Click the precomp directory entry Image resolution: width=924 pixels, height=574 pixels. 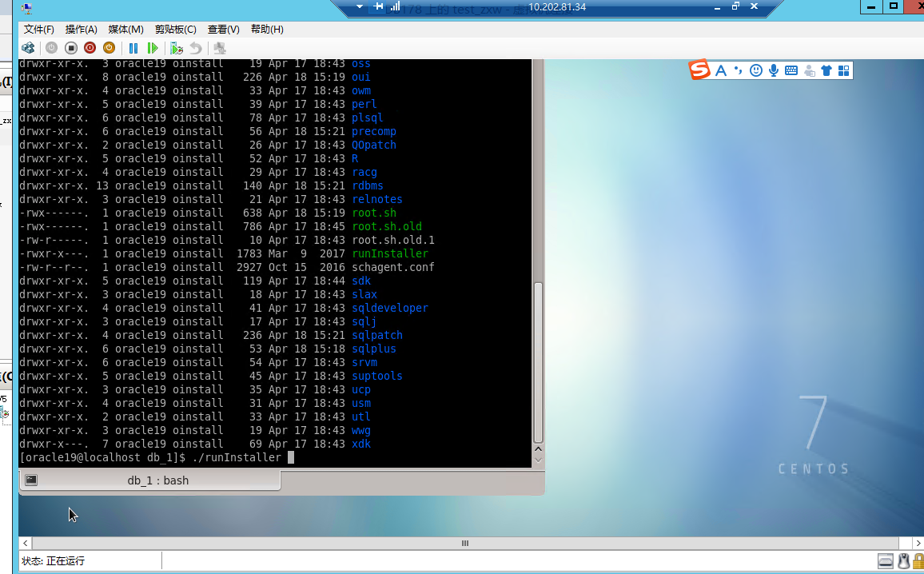click(374, 131)
